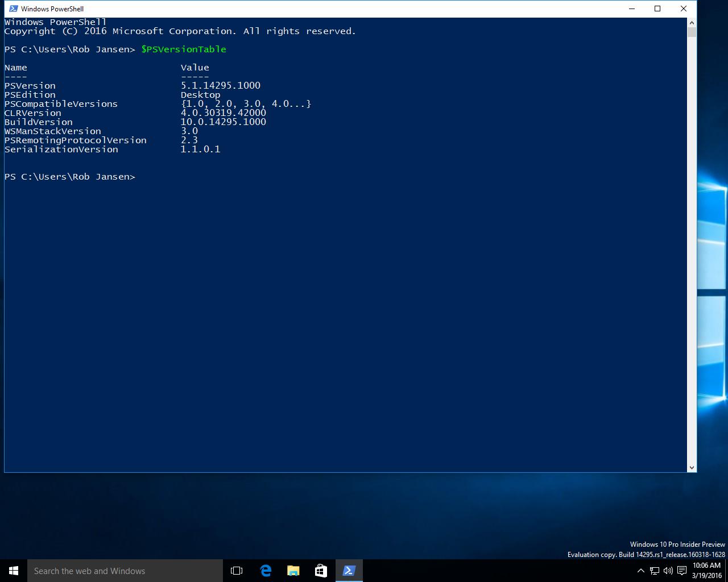Screen dimensions: 728x582
Task: Open the Action Center notifications icon
Action: pyautogui.click(x=681, y=571)
